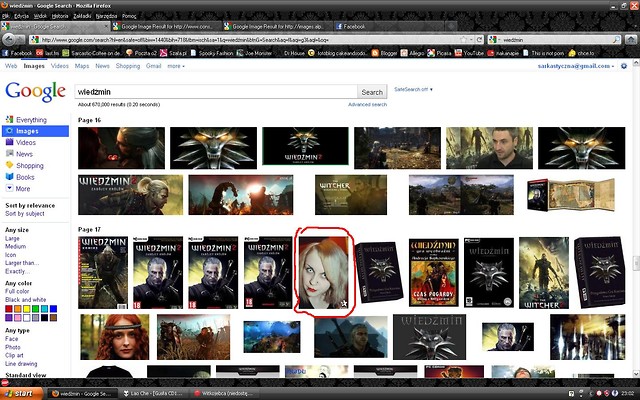
Task: Open the SafeSearch off dropdown
Action: [x=413, y=89]
